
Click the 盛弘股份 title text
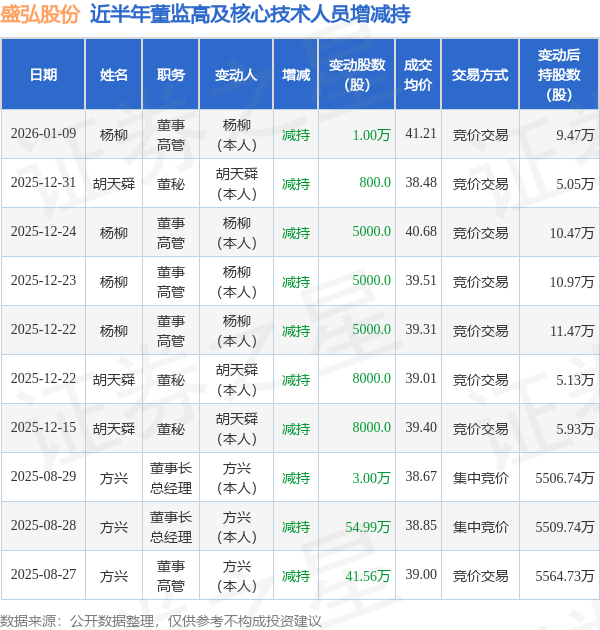(x=40, y=14)
